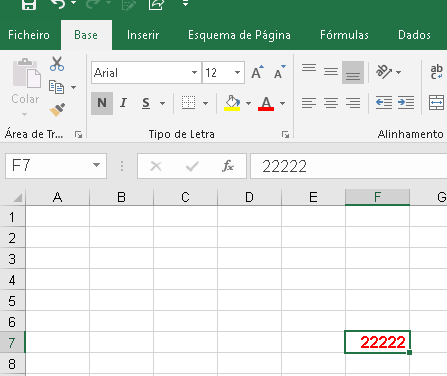Select column F header

(377, 197)
